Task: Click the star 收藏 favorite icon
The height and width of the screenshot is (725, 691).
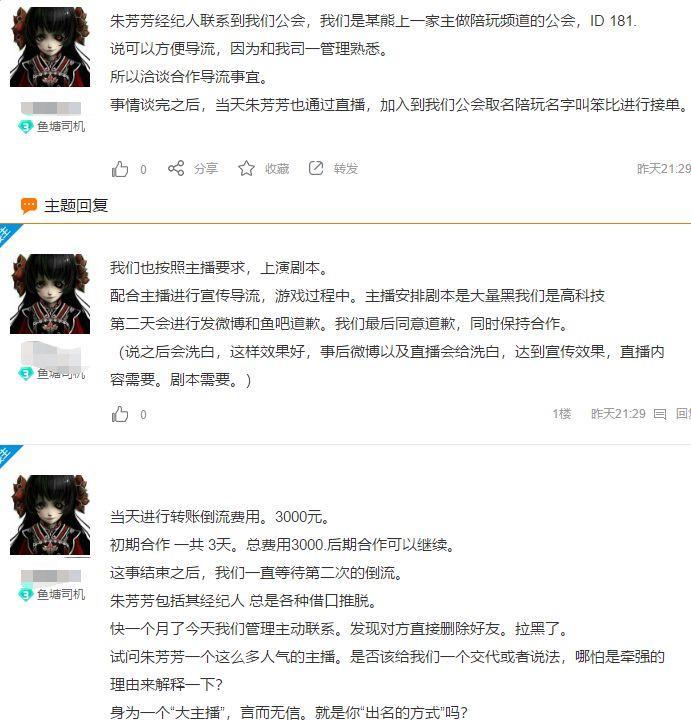Action: click(x=246, y=168)
